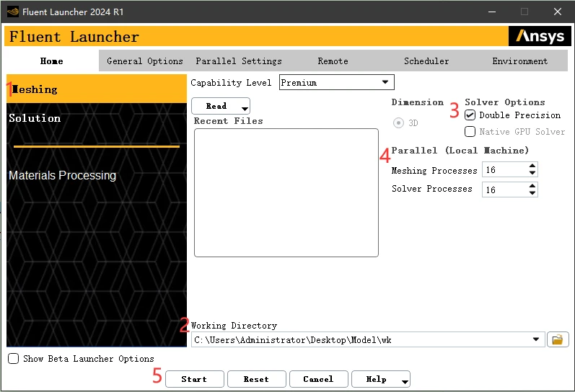This screenshot has width=575, height=392.
Task: Open the Parallel Settings tab
Action: [x=239, y=61]
